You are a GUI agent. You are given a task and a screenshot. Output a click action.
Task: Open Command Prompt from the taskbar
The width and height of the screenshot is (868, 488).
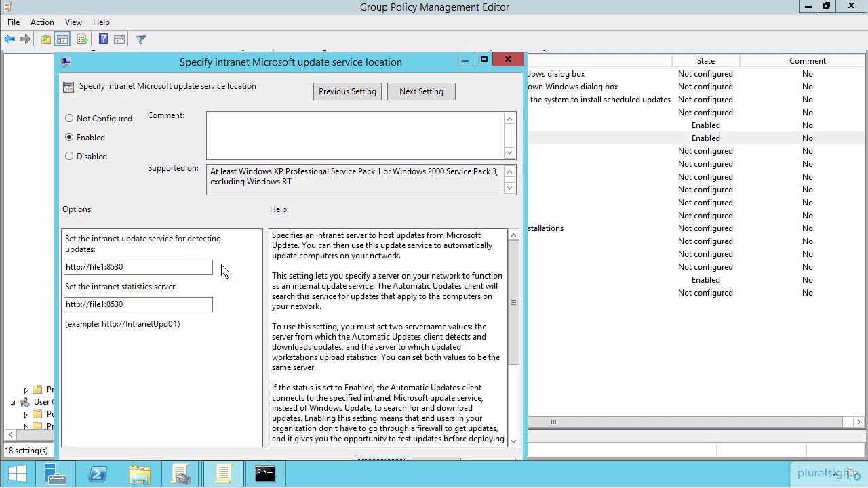(x=265, y=474)
